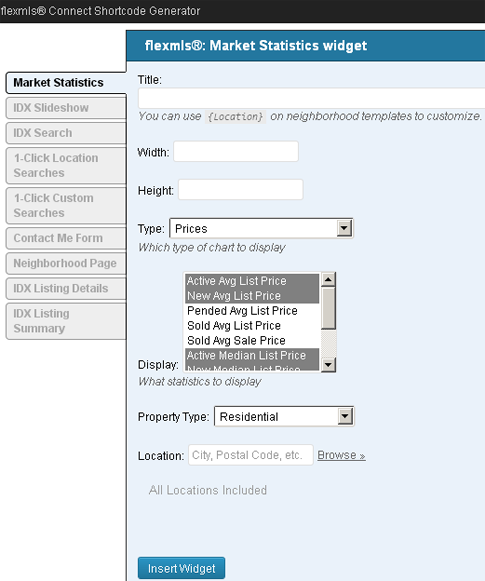This screenshot has width=485, height=581.
Task: Go to the 1-Click Custom Searches tab
Action: click(66, 206)
